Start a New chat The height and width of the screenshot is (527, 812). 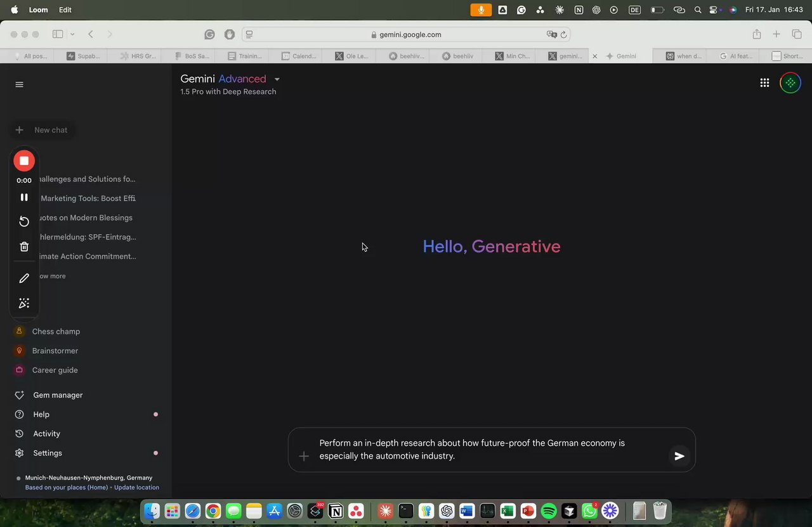[42, 130]
